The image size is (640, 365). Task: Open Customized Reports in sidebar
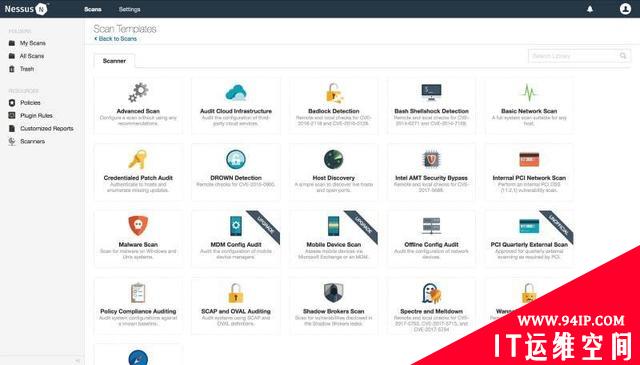coord(47,129)
